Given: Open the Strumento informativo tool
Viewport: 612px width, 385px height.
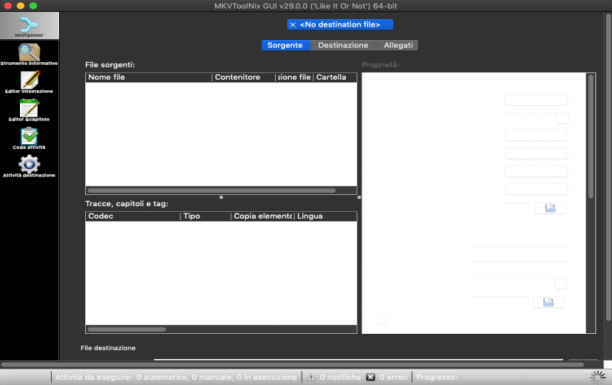Looking at the screenshot, I should pos(29,54).
